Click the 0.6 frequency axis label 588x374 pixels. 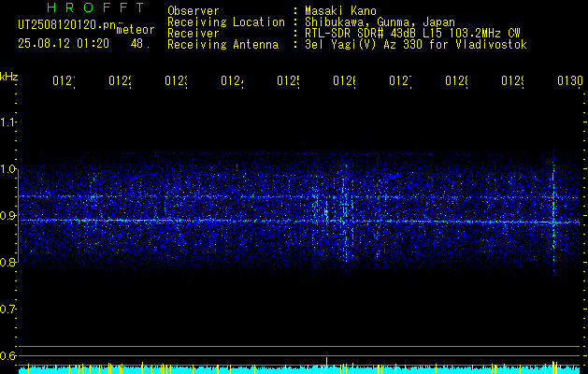point(8,355)
